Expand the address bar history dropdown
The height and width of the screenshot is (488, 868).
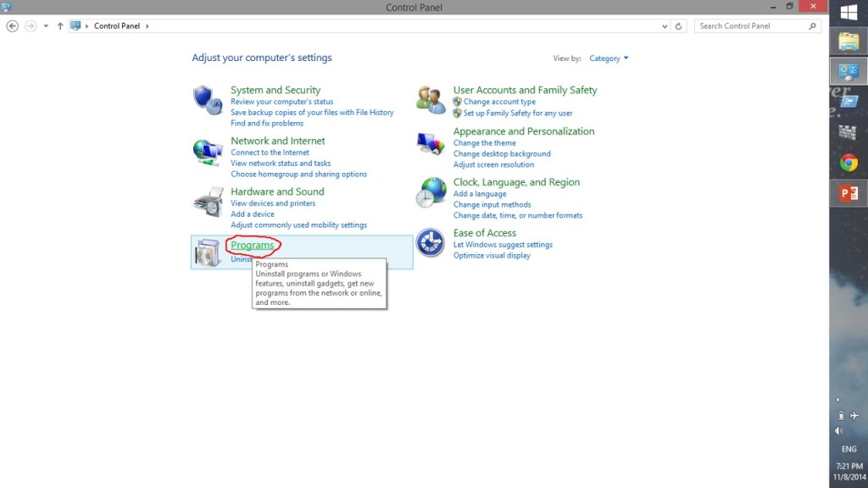[x=664, y=26]
